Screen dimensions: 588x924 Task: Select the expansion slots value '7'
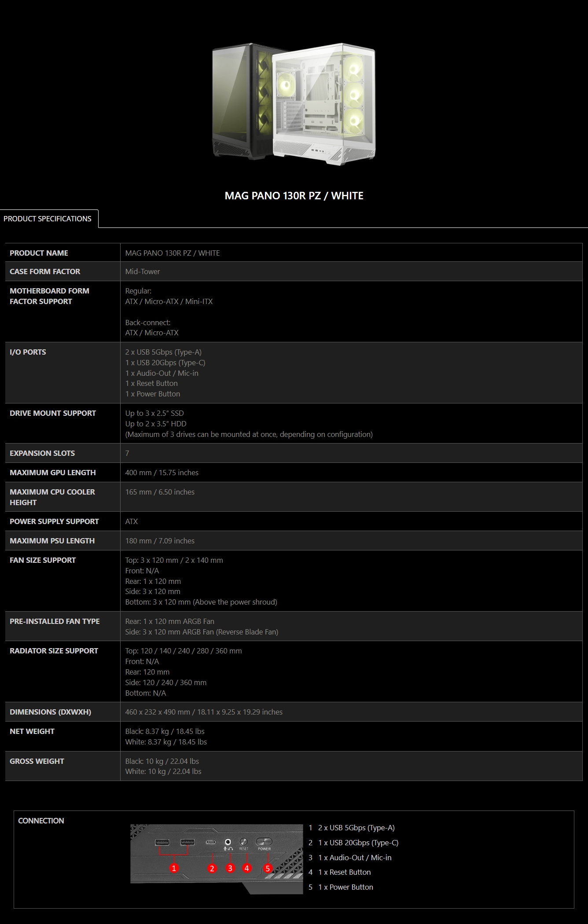click(x=127, y=453)
